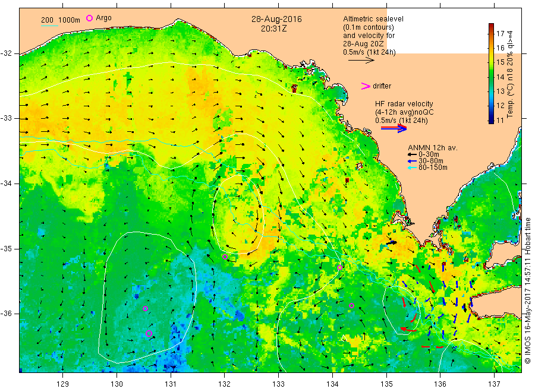Click the '28-Aug-2016' date label
The width and height of the screenshot is (535, 392).
click(276, 19)
